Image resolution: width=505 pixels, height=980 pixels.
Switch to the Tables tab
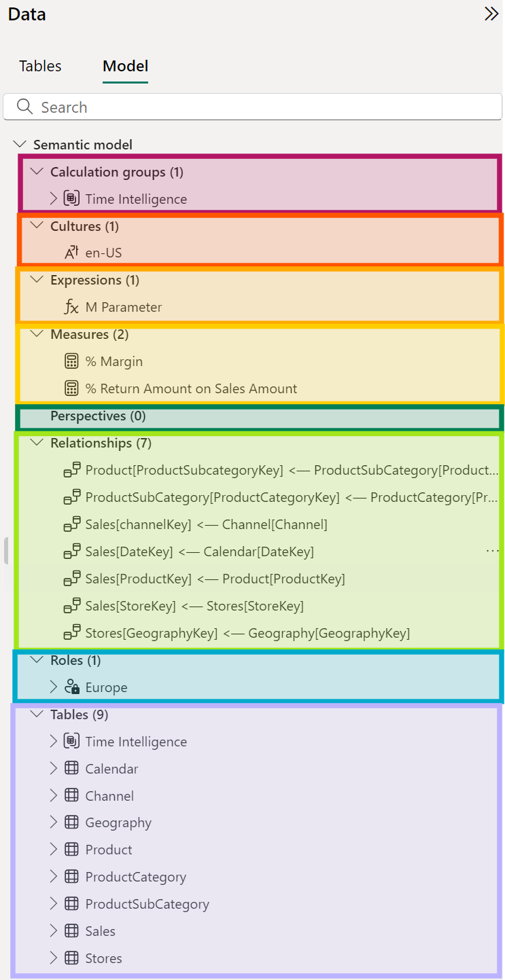pyautogui.click(x=40, y=66)
